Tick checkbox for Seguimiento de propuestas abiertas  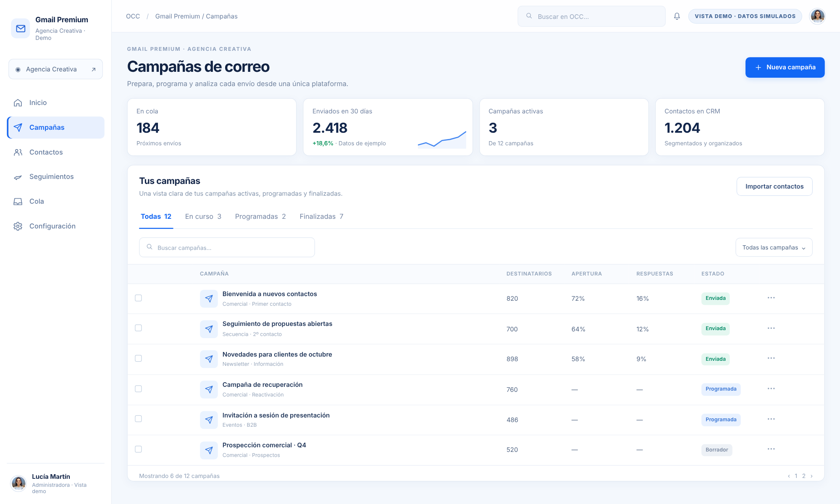[138, 328]
